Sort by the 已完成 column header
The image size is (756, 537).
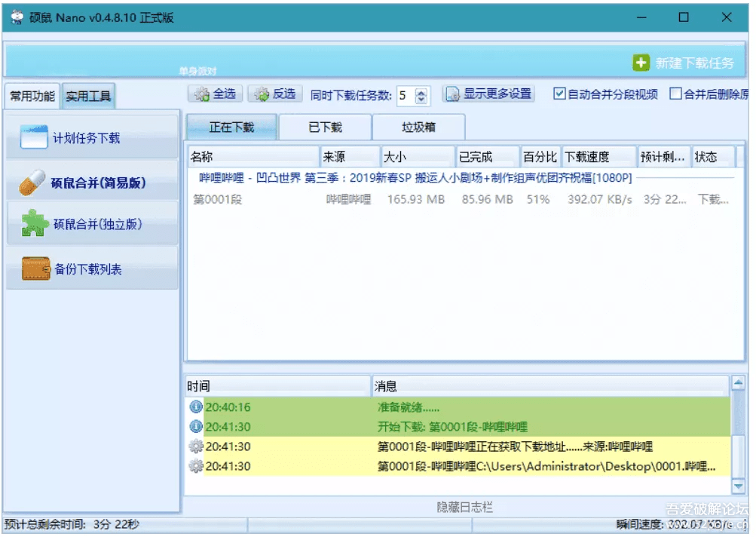pyautogui.click(x=488, y=157)
